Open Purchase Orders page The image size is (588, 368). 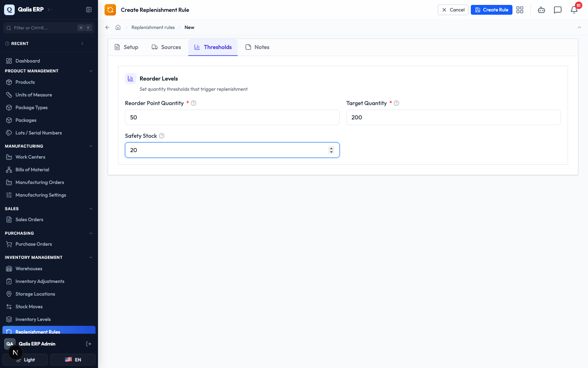click(49, 244)
